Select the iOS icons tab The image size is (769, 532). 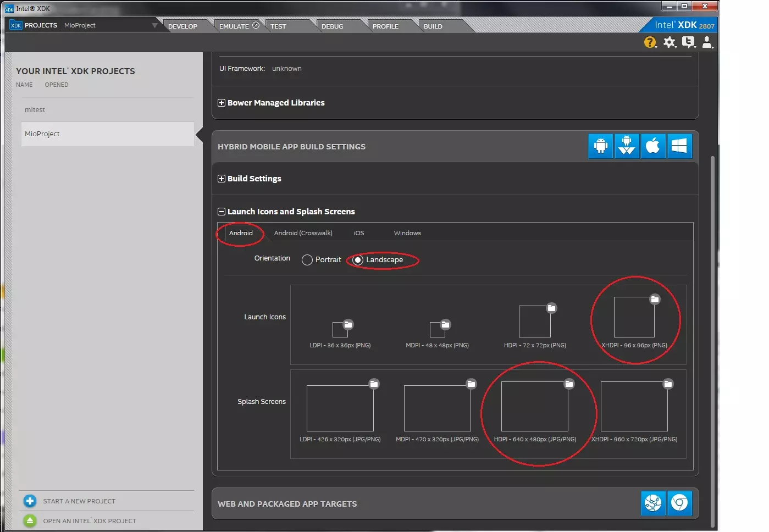[x=359, y=233]
